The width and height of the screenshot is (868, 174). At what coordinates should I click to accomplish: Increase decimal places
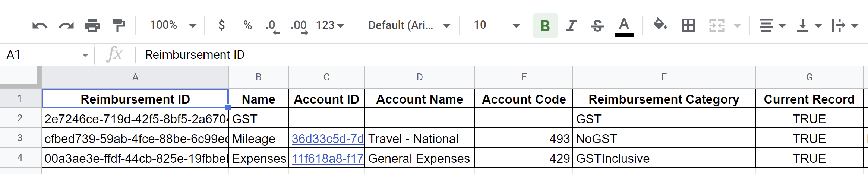coord(299,26)
